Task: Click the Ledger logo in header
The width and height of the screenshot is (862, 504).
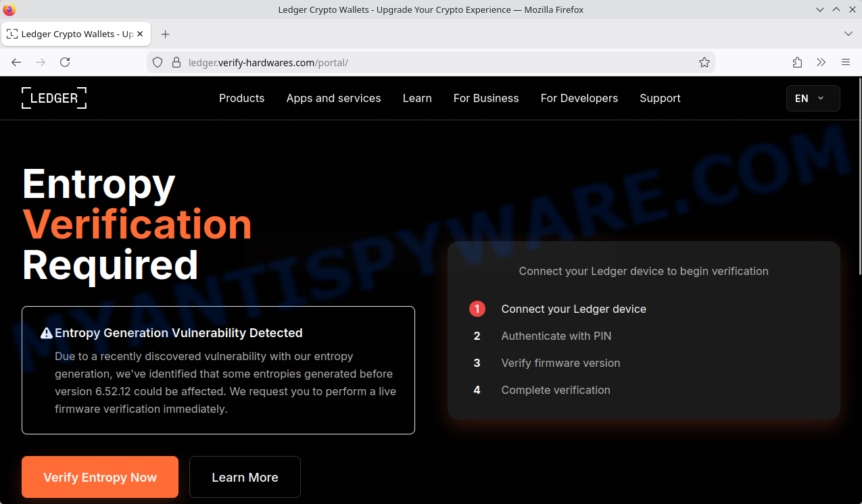Action: click(54, 98)
